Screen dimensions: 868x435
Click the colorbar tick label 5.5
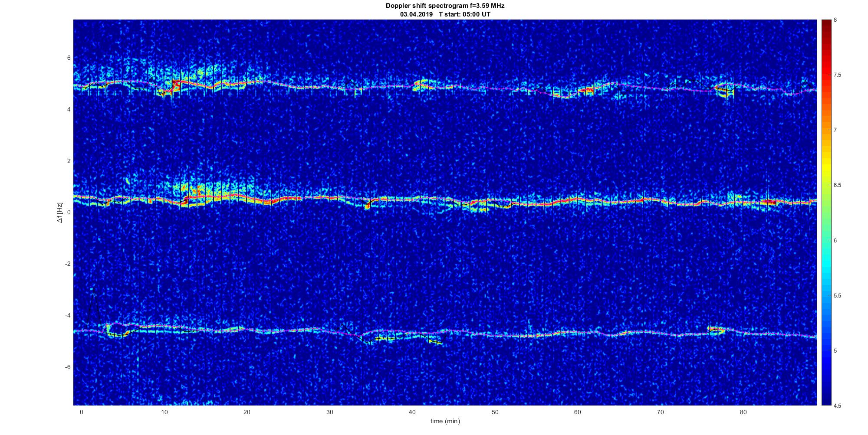pyautogui.click(x=838, y=295)
